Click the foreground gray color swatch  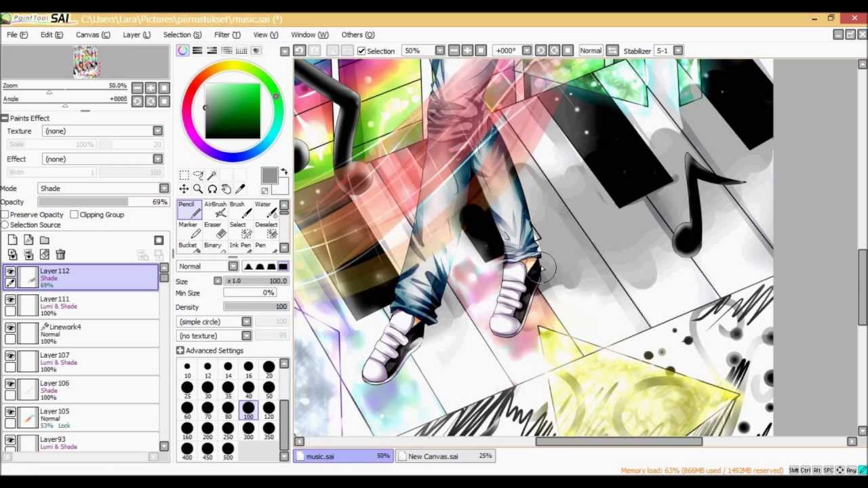tap(269, 176)
